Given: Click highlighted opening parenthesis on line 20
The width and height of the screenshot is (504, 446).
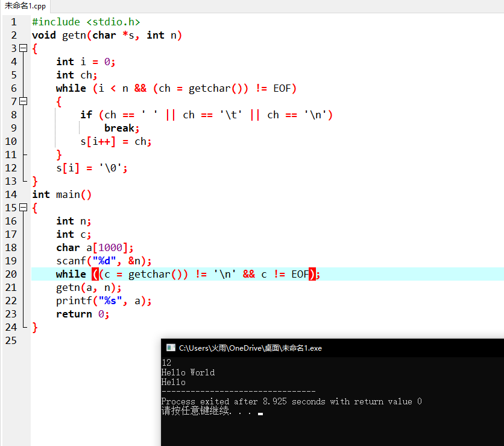Looking at the screenshot, I should (95, 274).
